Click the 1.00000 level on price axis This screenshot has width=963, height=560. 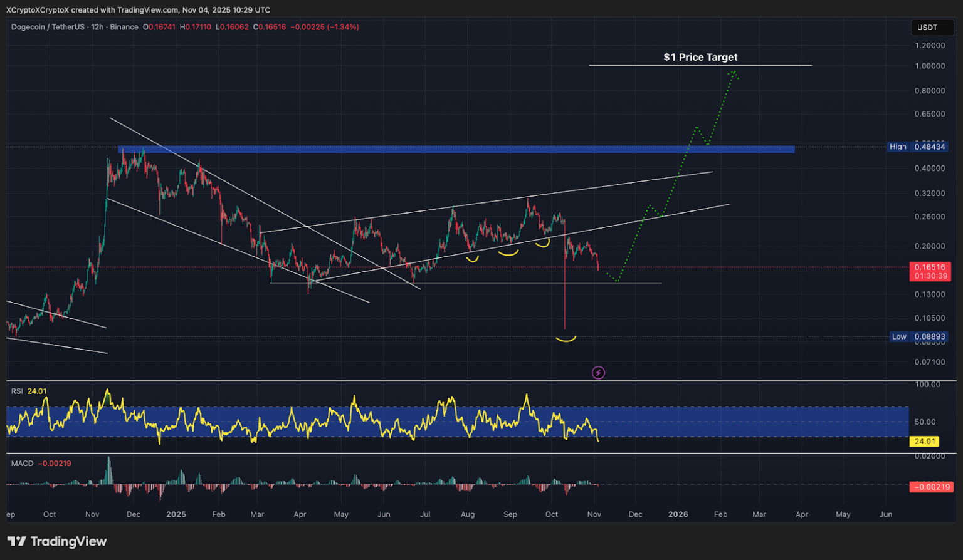click(930, 66)
